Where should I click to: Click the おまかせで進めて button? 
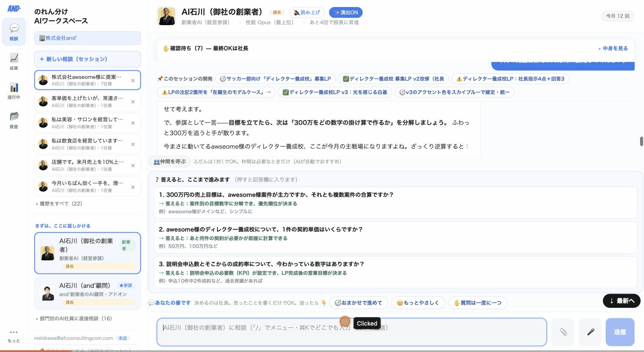pyautogui.click(x=358, y=303)
